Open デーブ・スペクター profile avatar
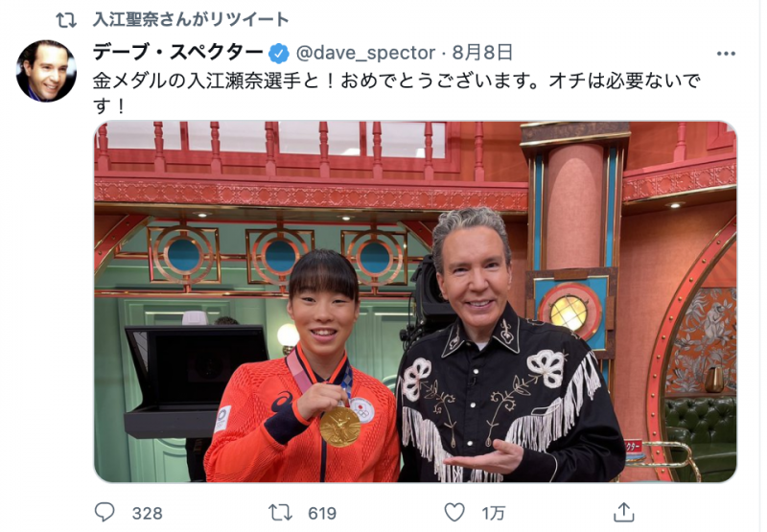The width and height of the screenshot is (767, 532). 46,71
